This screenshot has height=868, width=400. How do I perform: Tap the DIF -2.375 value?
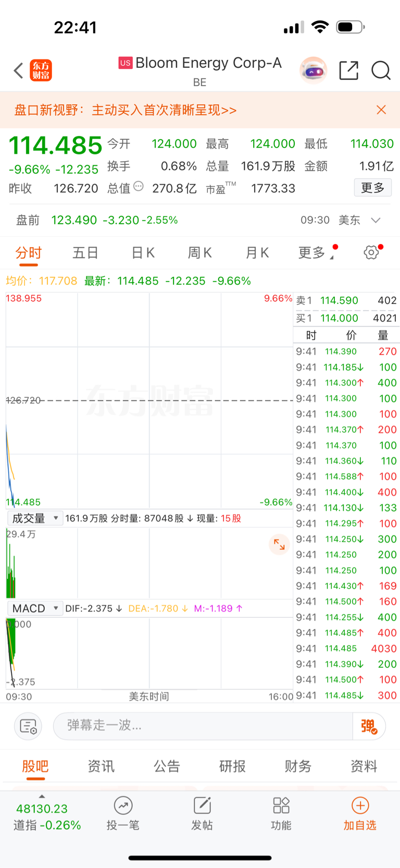pos(93,608)
